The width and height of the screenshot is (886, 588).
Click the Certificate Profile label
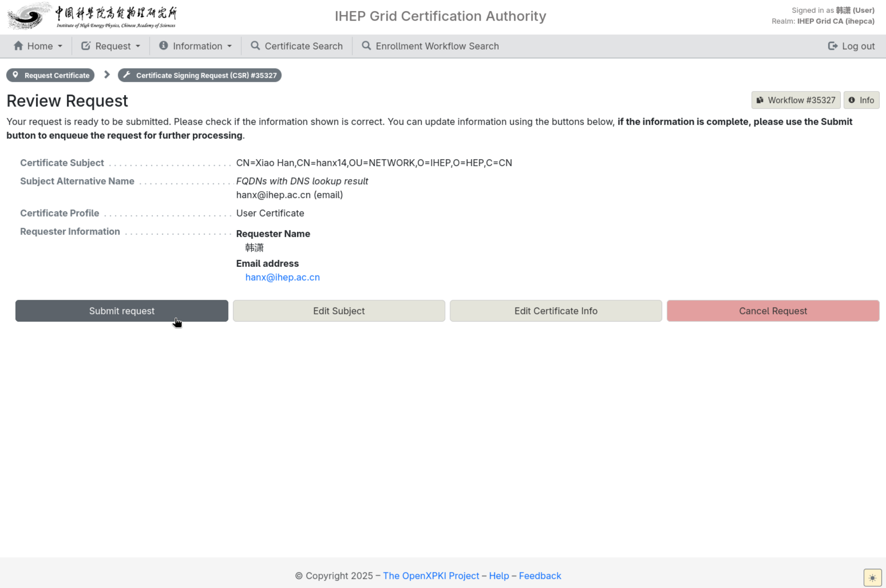coord(60,213)
